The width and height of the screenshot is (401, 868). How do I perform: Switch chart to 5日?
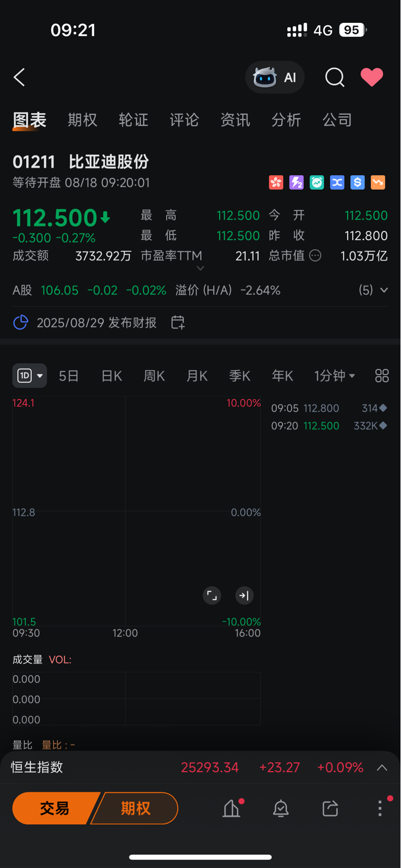[69, 375]
